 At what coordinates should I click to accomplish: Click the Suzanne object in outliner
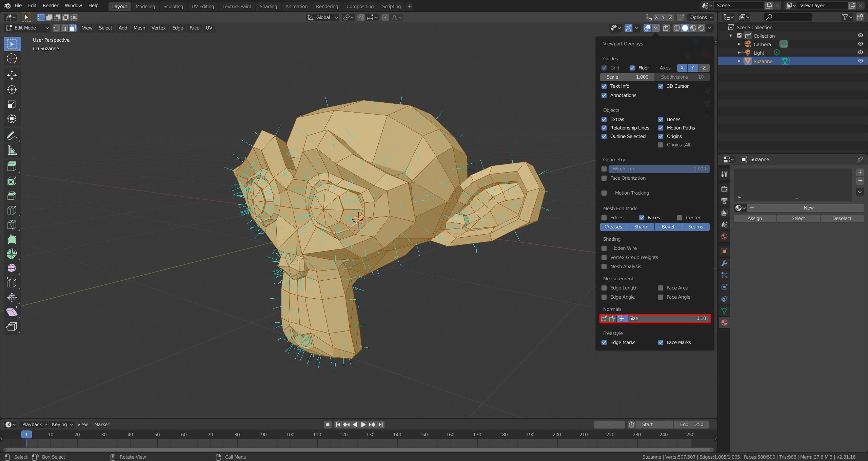pyautogui.click(x=762, y=61)
